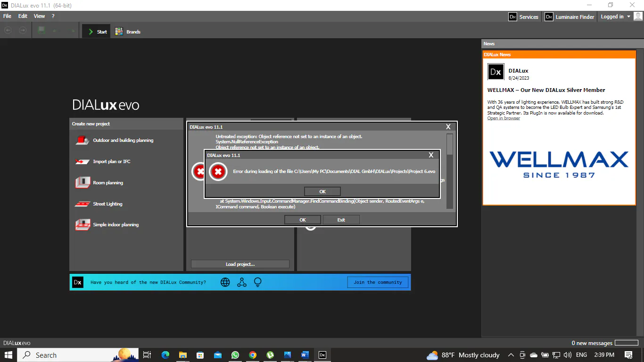Click the Import plan or IFC icon

(83, 162)
